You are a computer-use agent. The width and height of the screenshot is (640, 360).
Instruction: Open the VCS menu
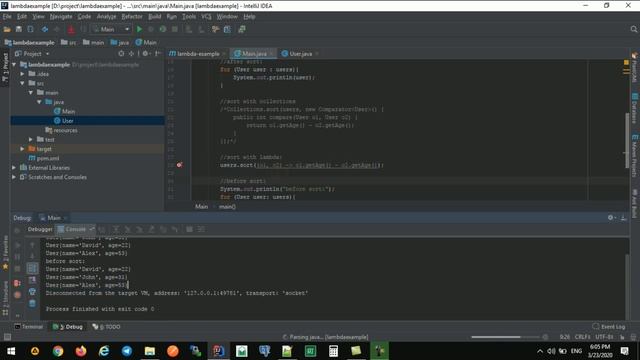coord(206,17)
